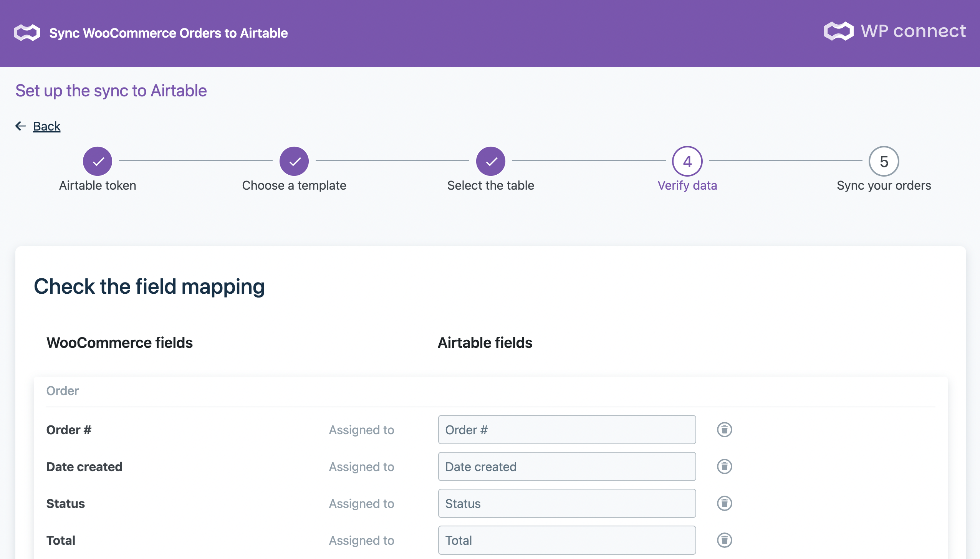Screen dimensions: 980x559
Task: Go to completed Select the table step circle
Action: tap(491, 161)
